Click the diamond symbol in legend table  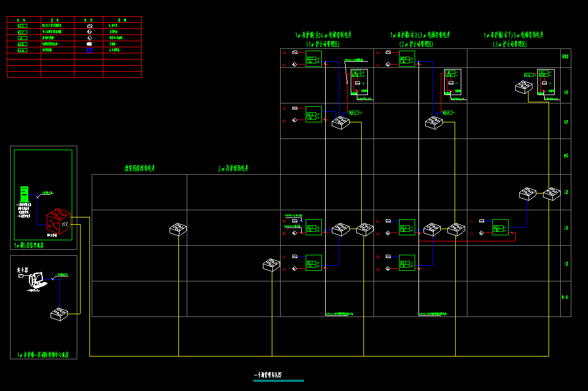(x=89, y=38)
